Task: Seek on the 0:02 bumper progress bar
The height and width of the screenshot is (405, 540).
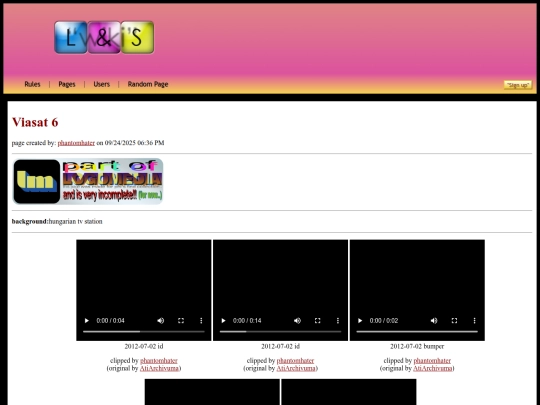Action: (417, 332)
